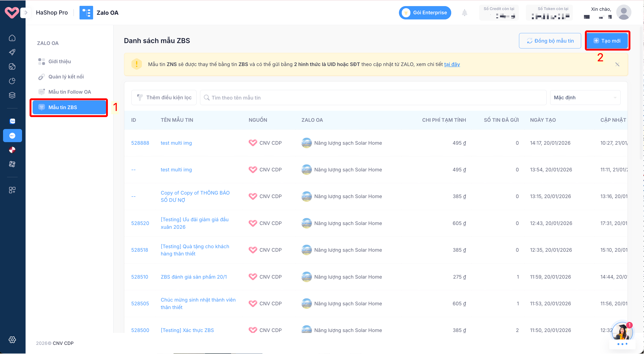This screenshot has height=354, width=644.
Task: Click the home icon in left sidebar
Action: 12,38
